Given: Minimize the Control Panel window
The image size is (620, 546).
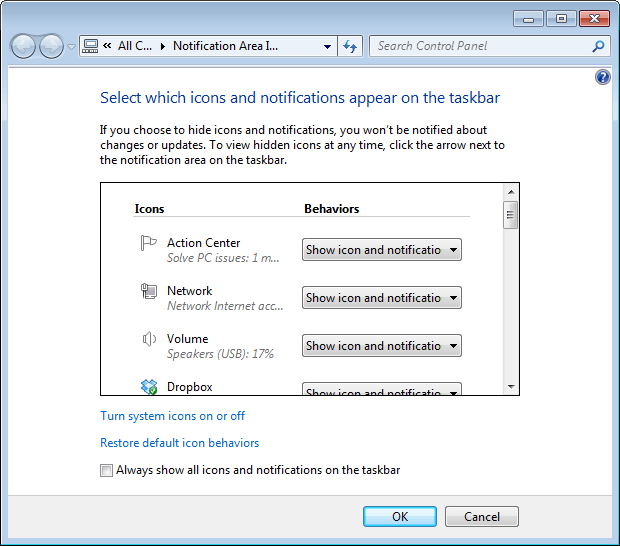Looking at the screenshot, I should (529, 19).
